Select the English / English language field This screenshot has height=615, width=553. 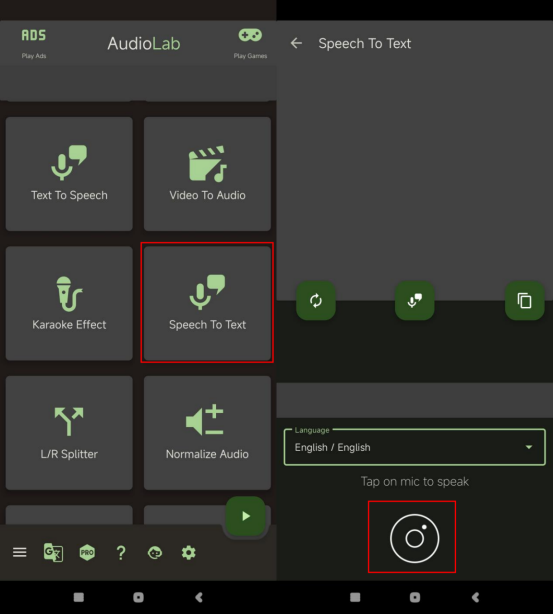pos(415,447)
